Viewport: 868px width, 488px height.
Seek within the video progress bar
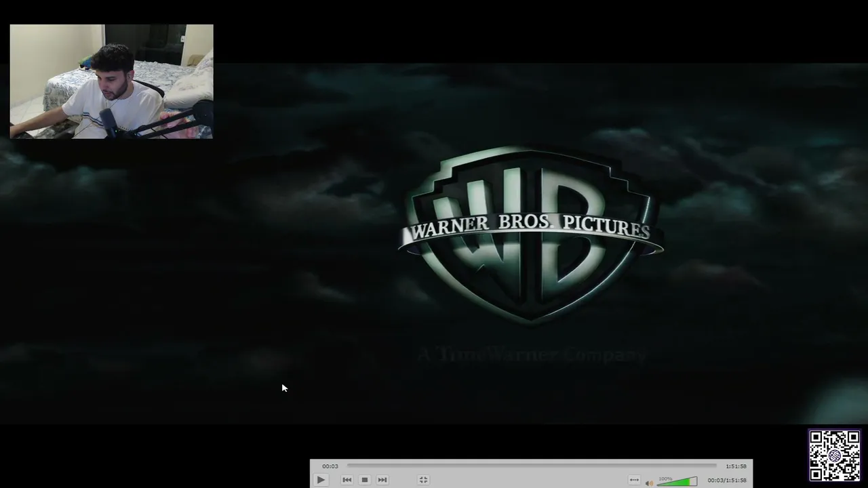point(532,466)
